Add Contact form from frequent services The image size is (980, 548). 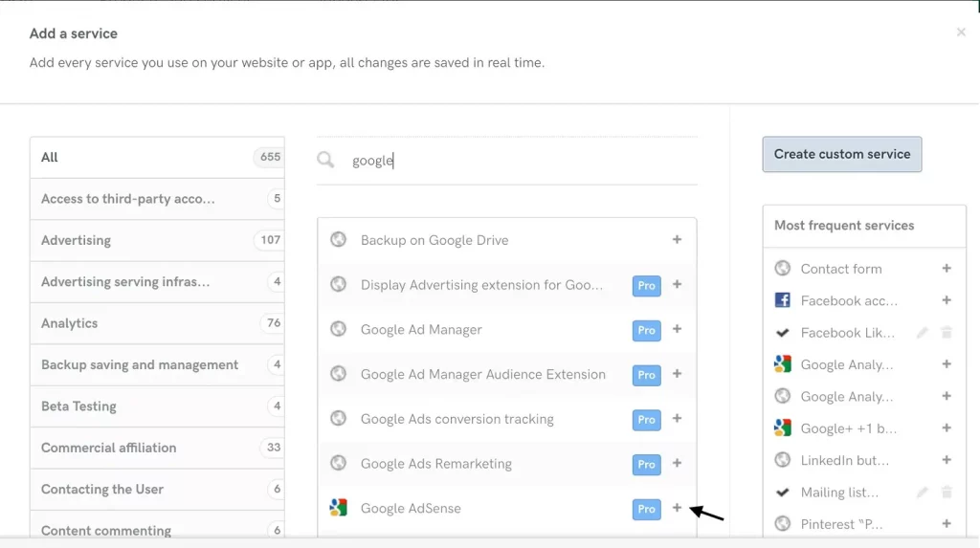point(947,268)
